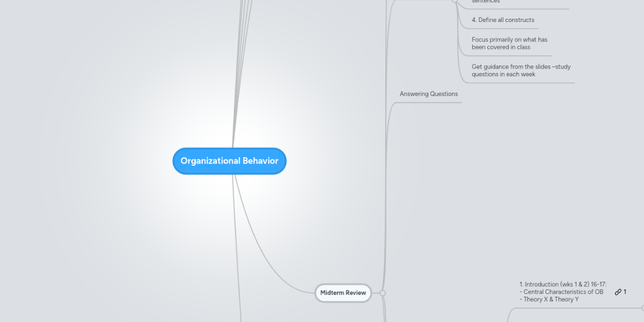Screen dimensions: 644x322
Task: Click the "Central Characteristics of OB" line
Action: [x=561, y=291]
